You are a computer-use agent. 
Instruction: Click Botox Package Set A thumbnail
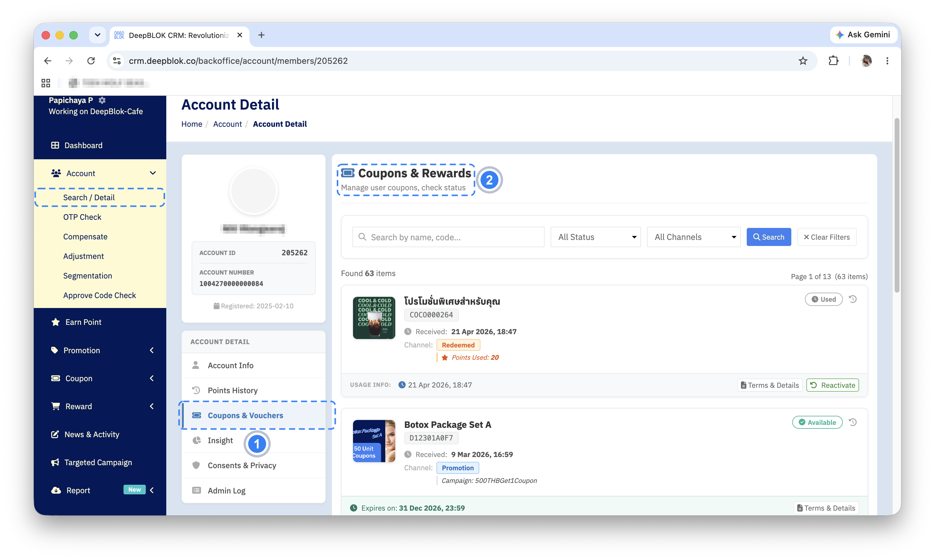tap(374, 441)
